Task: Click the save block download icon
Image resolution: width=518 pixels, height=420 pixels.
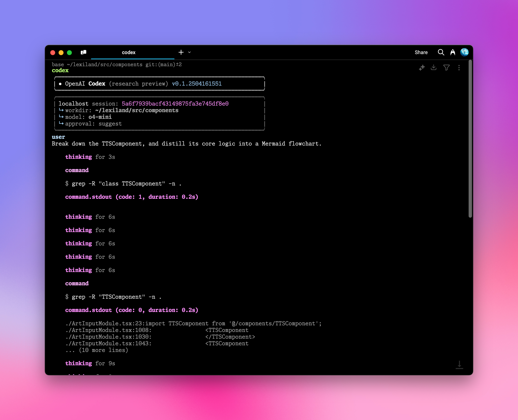Action: click(434, 67)
